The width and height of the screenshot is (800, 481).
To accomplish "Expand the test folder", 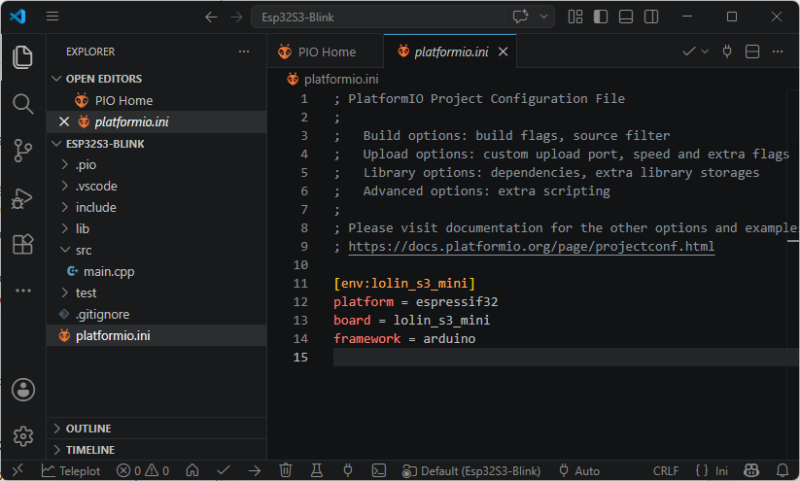I will (x=156, y=293).
